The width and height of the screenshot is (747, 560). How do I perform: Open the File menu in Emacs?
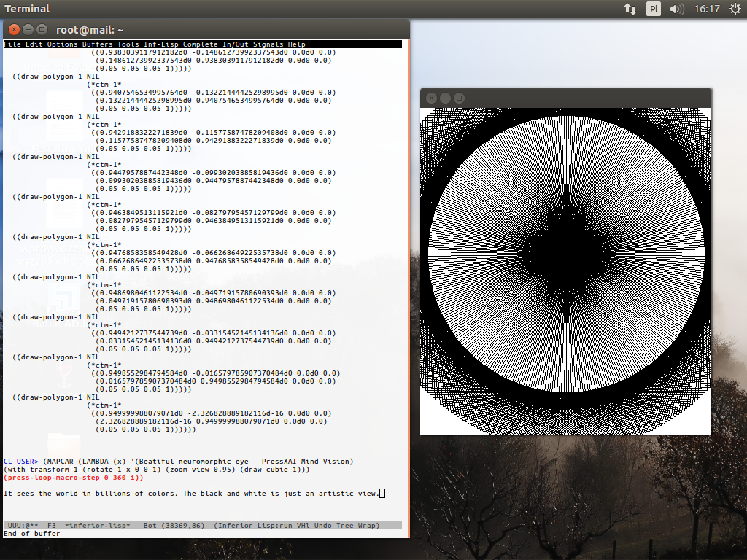[12, 44]
